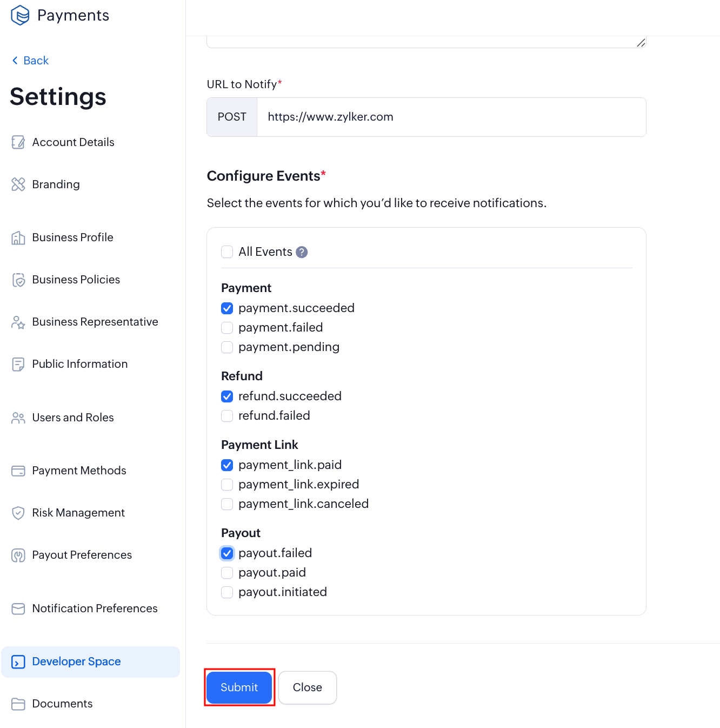Submit the webhook configuration
The height and width of the screenshot is (728, 720).
point(239,687)
